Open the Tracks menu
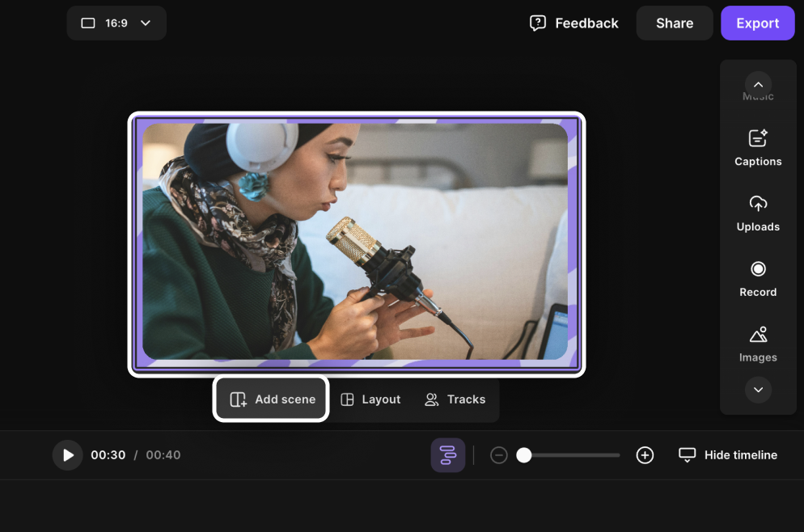804x532 pixels. pos(455,399)
